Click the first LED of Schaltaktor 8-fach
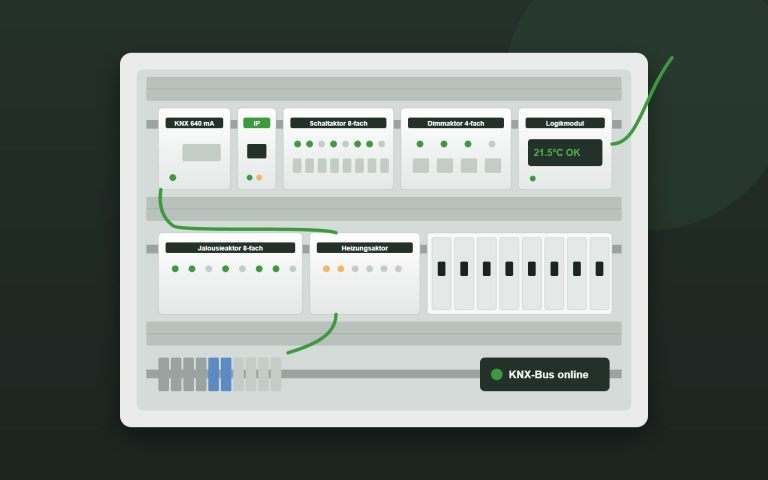Viewport: 768px width, 480px height. point(297,144)
